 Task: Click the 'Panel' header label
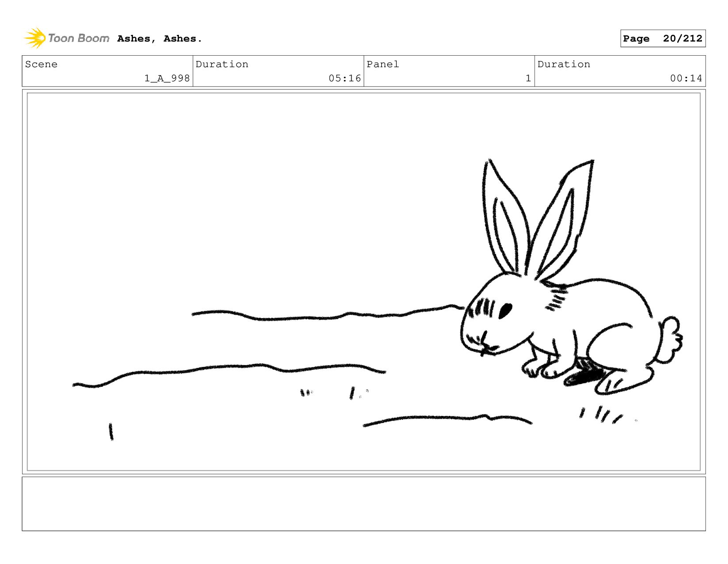(383, 64)
